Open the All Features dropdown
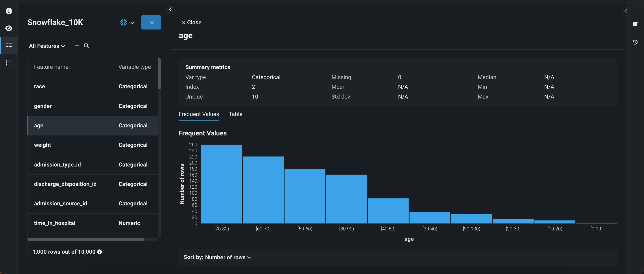The image size is (644, 274). pyautogui.click(x=47, y=46)
